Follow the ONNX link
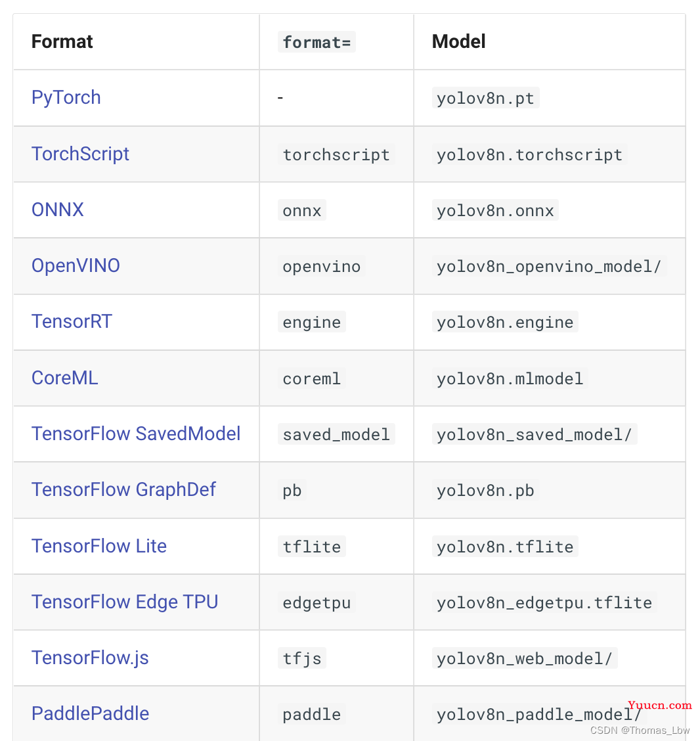The width and height of the screenshot is (700, 741). 58,210
